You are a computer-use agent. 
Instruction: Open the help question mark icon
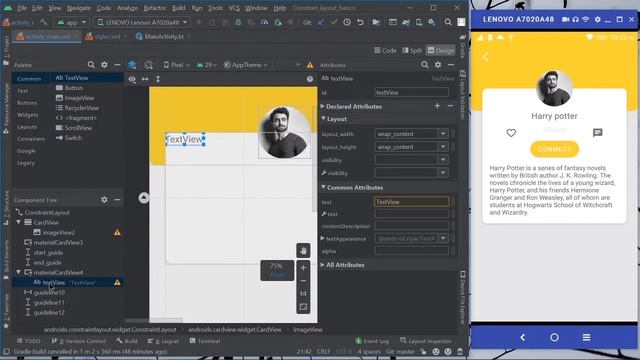pyautogui.click(x=310, y=79)
